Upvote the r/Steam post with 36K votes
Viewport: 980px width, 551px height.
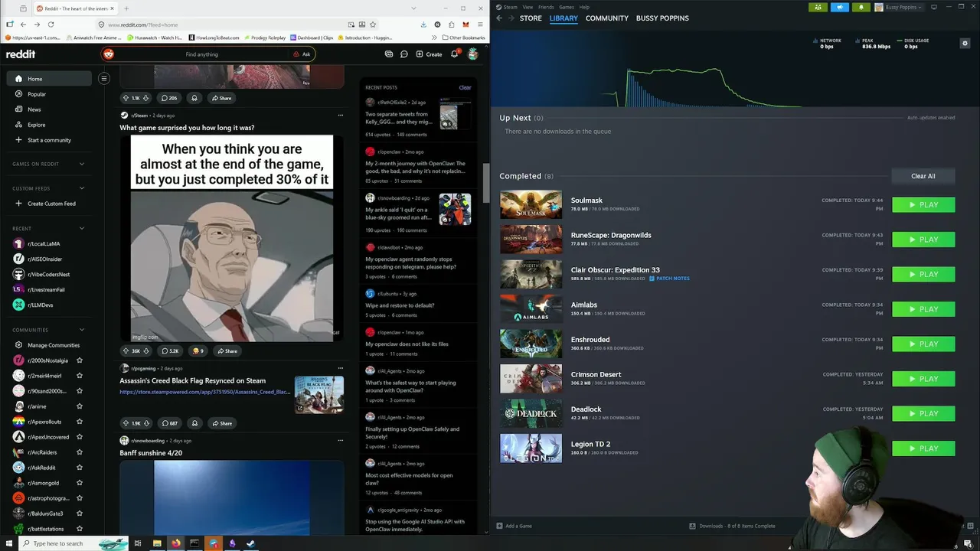pos(126,350)
